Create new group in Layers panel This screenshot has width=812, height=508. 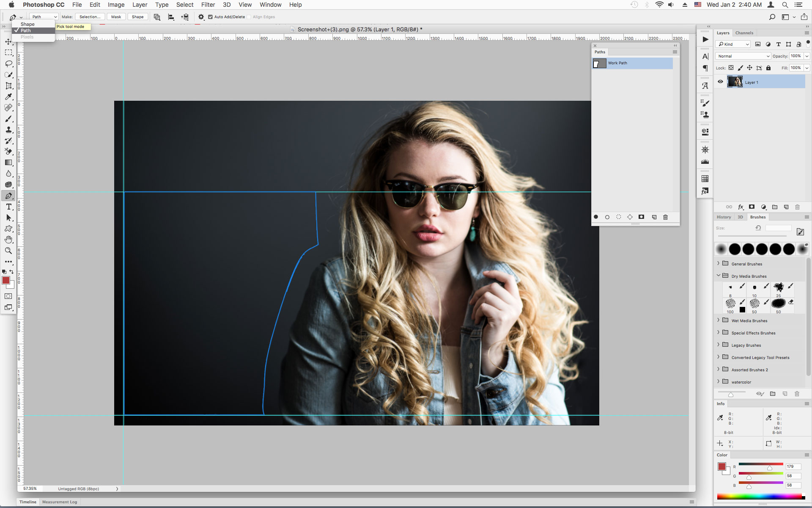(775, 207)
